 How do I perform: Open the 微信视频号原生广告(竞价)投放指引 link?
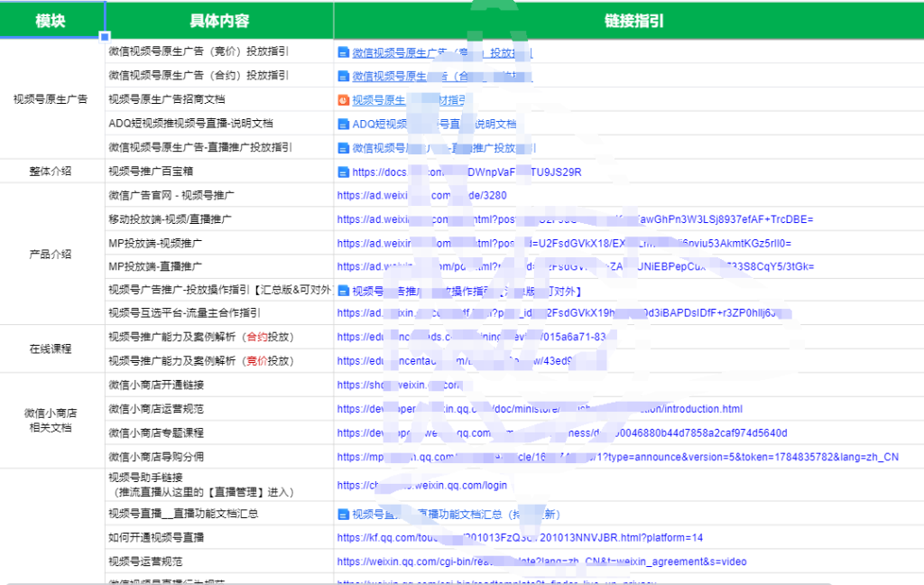coord(442,52)
